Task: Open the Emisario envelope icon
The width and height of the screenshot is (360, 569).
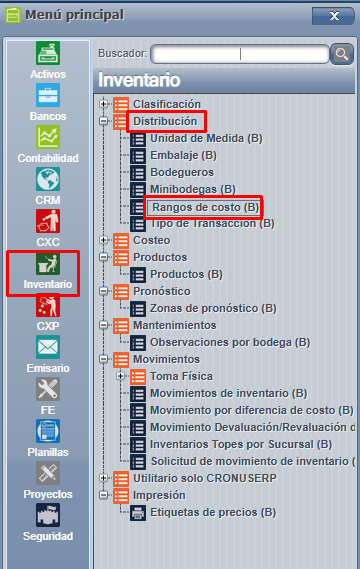Action: 48,347
